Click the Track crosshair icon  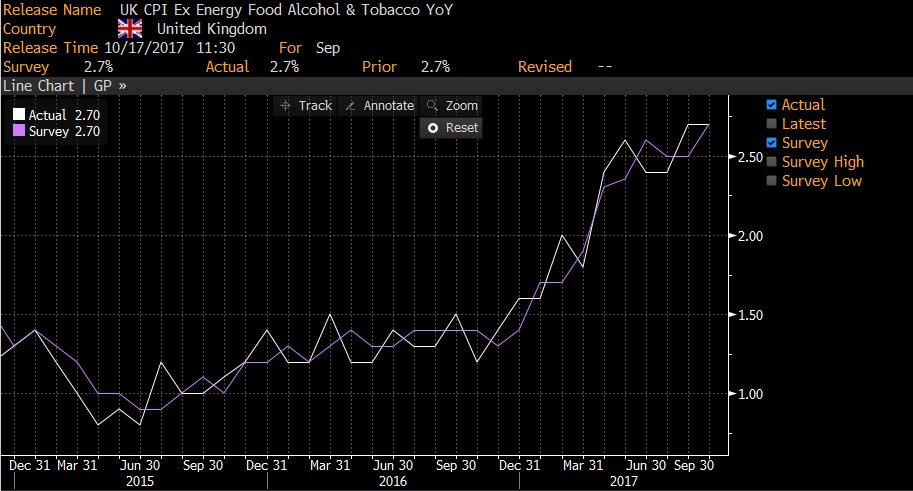click(285, 106)
